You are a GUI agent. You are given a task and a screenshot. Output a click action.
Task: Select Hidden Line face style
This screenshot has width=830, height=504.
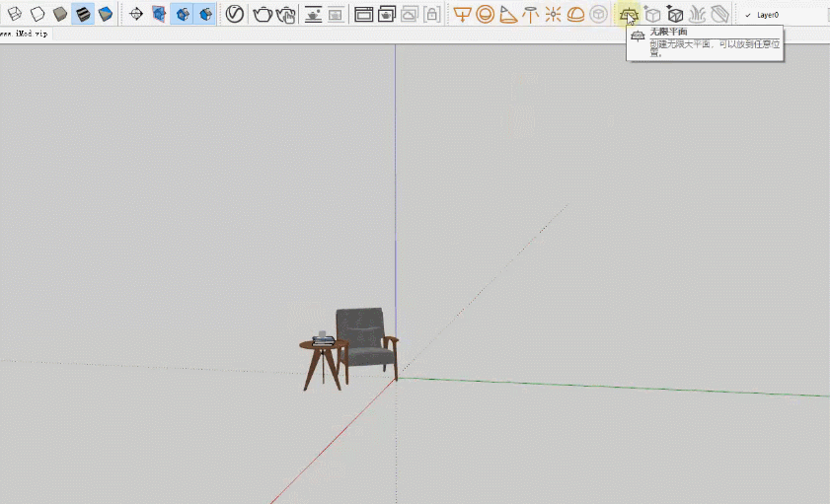38,14
